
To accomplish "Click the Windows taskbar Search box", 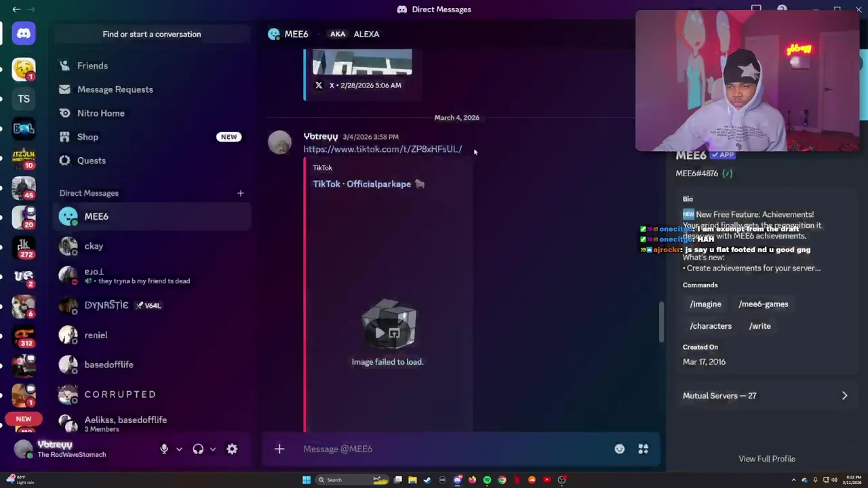I will pos(353,480).
